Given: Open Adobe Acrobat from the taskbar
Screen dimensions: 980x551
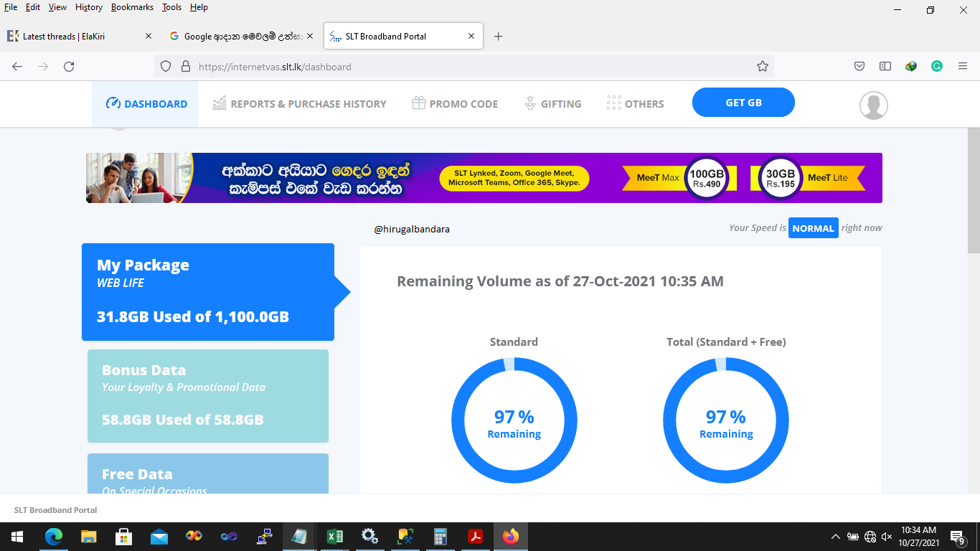Looking at the screenshot, I should click(x=475, y=537).
